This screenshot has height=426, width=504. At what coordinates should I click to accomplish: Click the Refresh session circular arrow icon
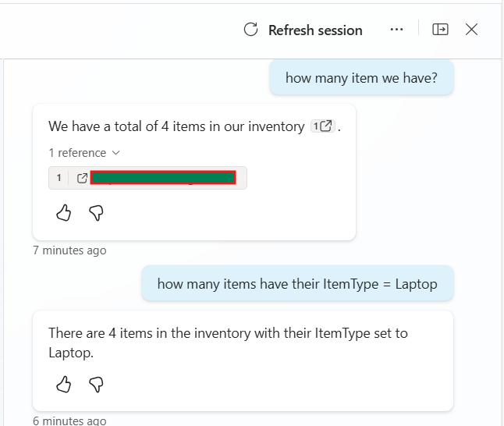pyautogui.click(x=250, y=30)
